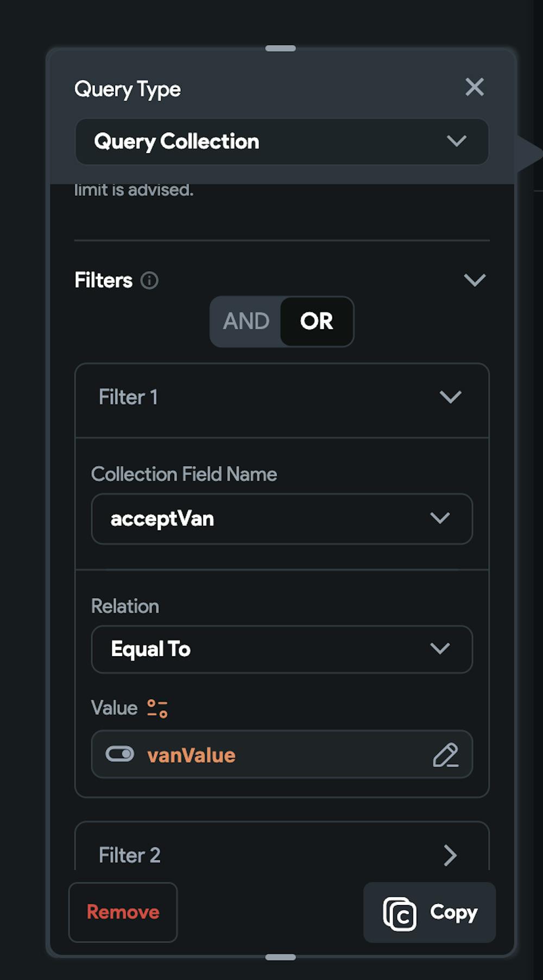543x980 pixels.
Task: Click the top panel drag handle
Action: point(280,48)
